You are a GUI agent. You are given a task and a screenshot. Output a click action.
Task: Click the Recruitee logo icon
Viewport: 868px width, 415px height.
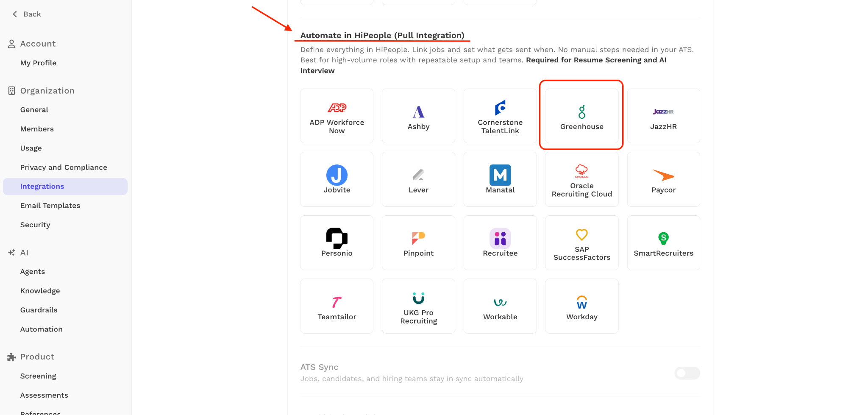click(x=500, y=238)
